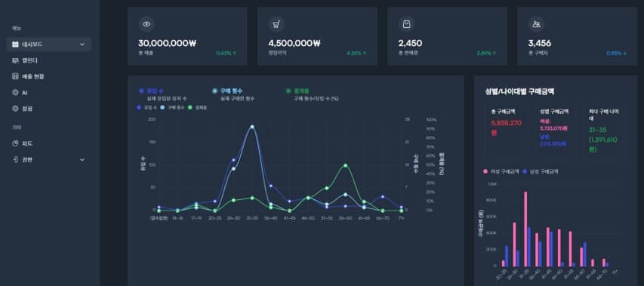This screenshot has height=286, width=644.
Task: Click the peak data point at 31~35
Action: coord(252,127)
